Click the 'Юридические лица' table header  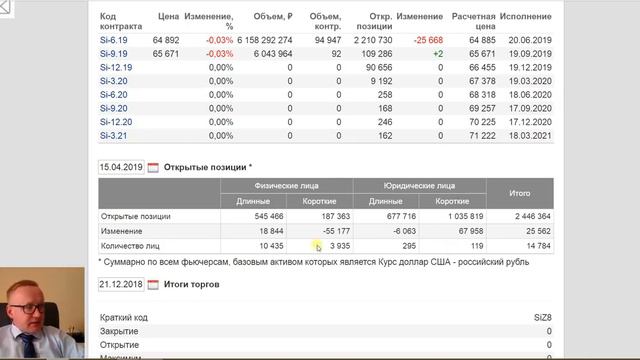(419, 186)
